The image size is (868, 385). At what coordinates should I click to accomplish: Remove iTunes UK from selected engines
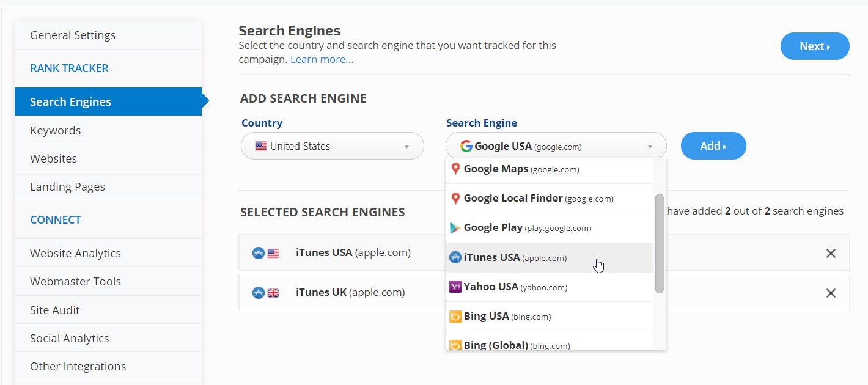coord(831,293)
